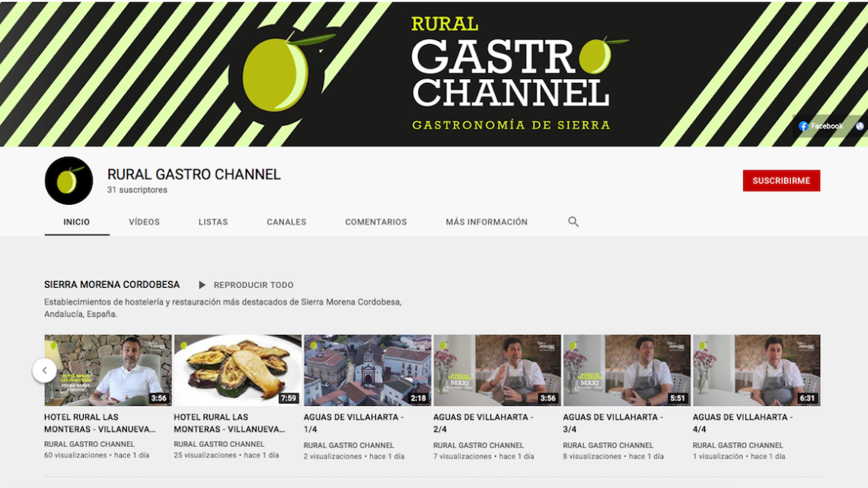Click the Rural Gastro Channel banner image
868x488 pixels.
[434, 74]
